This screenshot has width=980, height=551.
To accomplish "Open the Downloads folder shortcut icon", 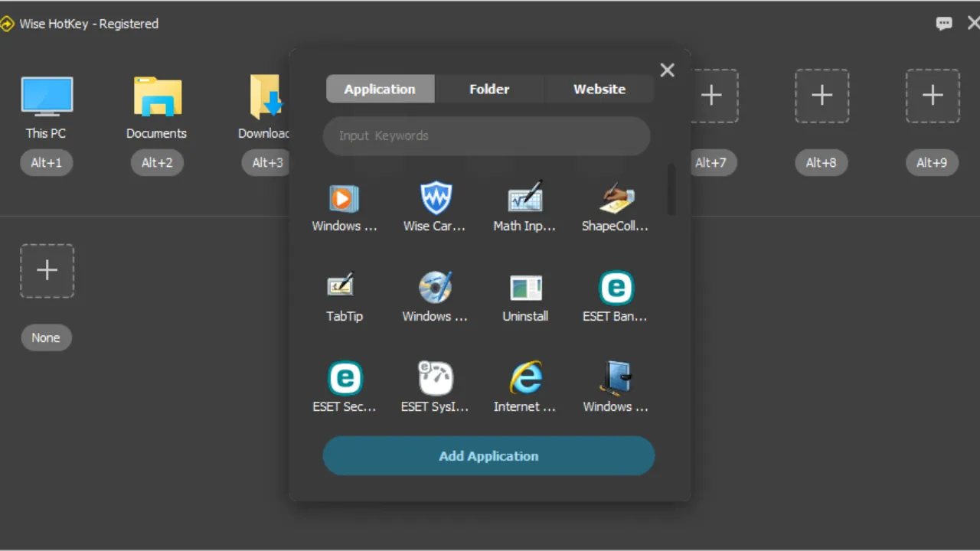I will click(268, 97).
